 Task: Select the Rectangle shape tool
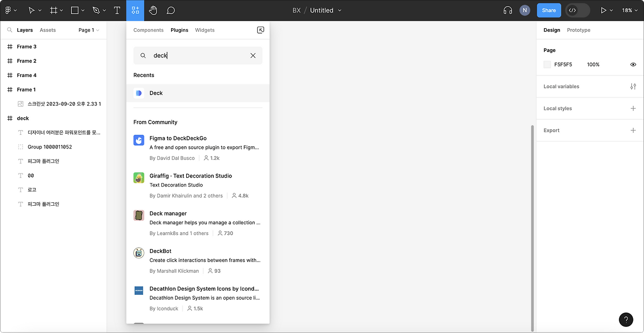pyautogui.click(x=74, y=10)
